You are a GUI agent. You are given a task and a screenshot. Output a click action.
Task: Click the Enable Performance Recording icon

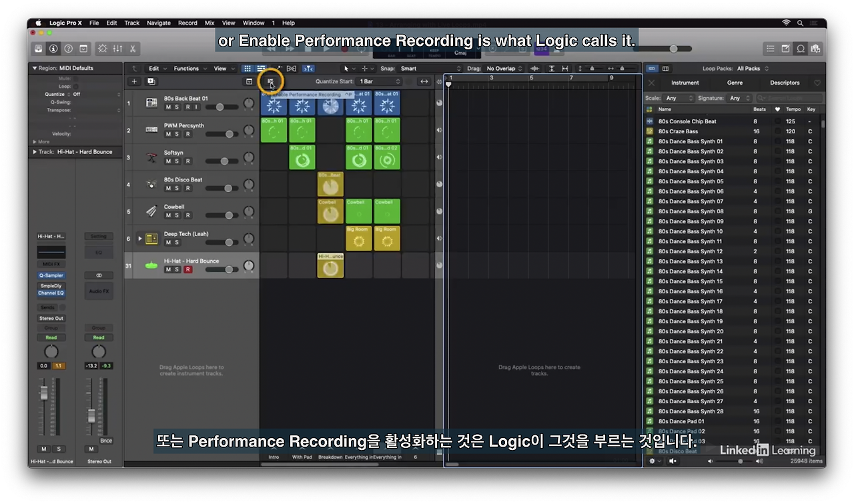(x=270, y=82)
